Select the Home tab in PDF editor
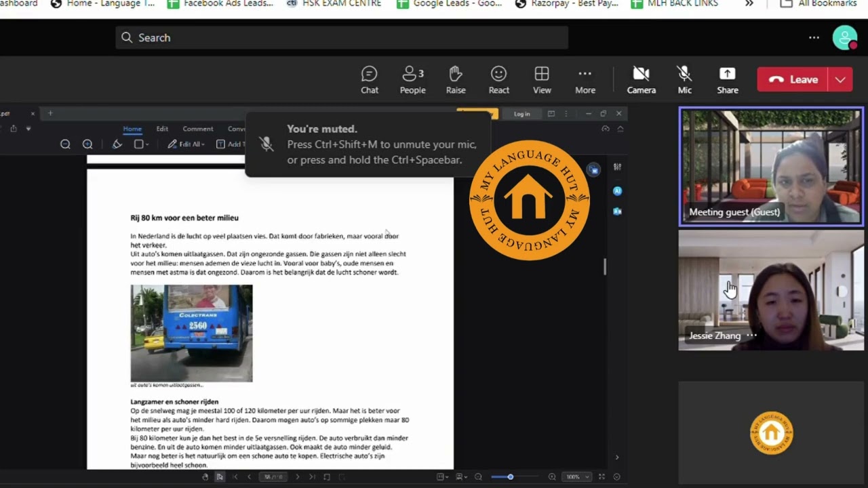Screen dimensions: 868x488 coord(132,129)
